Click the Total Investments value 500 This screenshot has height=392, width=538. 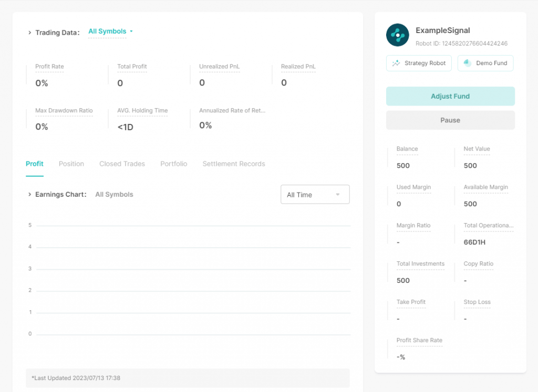click(403, 280)
